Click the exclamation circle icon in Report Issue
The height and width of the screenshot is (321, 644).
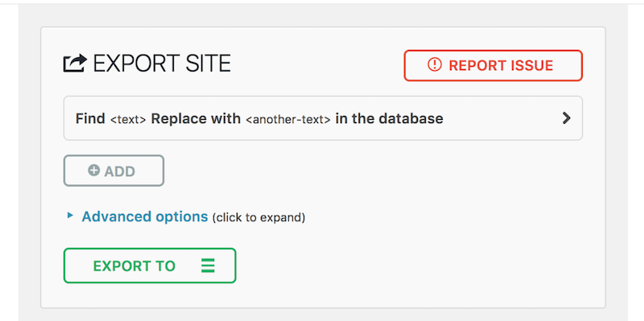click(435, 65)
